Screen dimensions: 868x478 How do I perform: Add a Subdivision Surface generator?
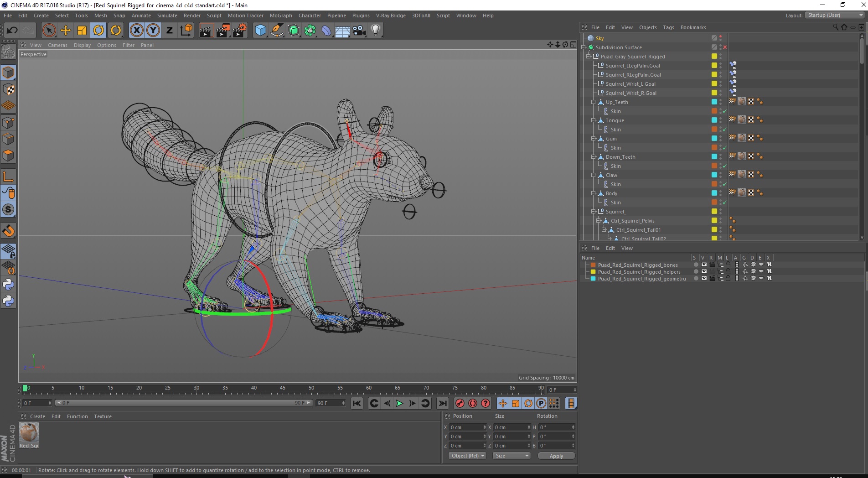(x=294, y=31)
